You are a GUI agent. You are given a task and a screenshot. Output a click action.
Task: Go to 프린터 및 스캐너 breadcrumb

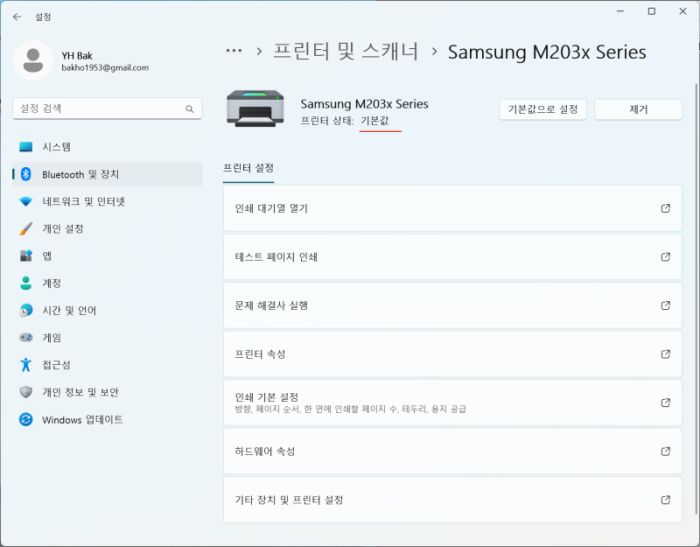346,51
